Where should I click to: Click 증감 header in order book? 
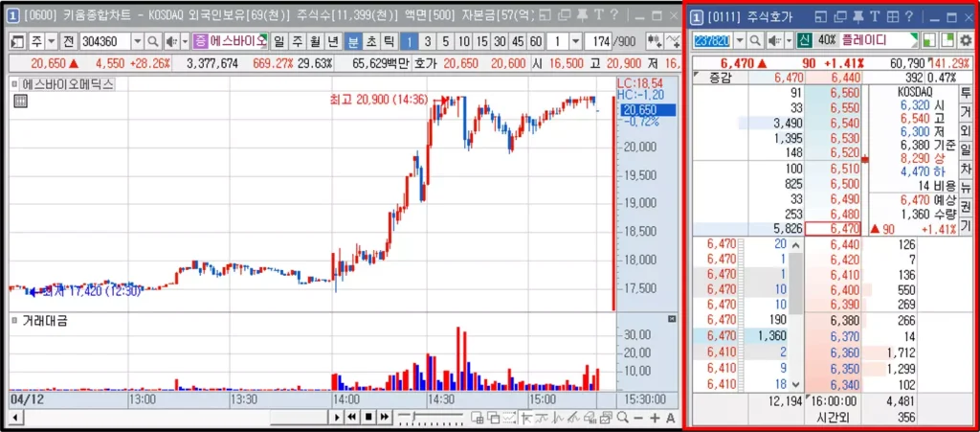click(x=720, y=78)
